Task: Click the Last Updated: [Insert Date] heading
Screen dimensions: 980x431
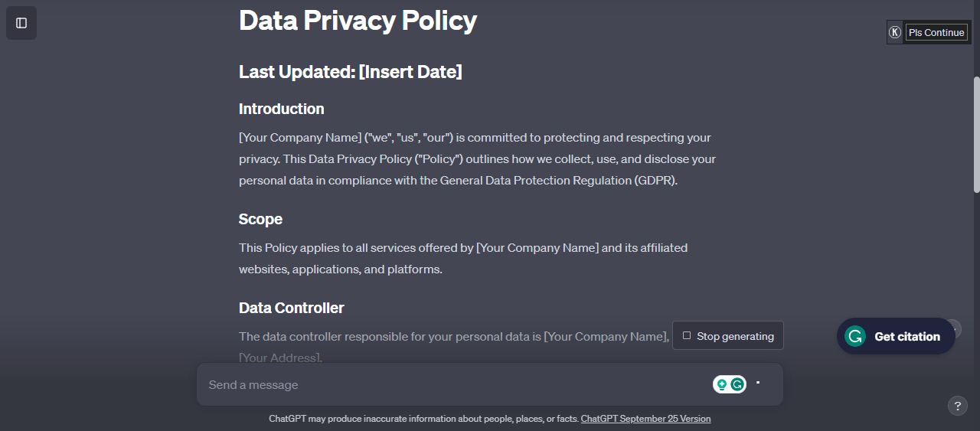Action: 351,72
